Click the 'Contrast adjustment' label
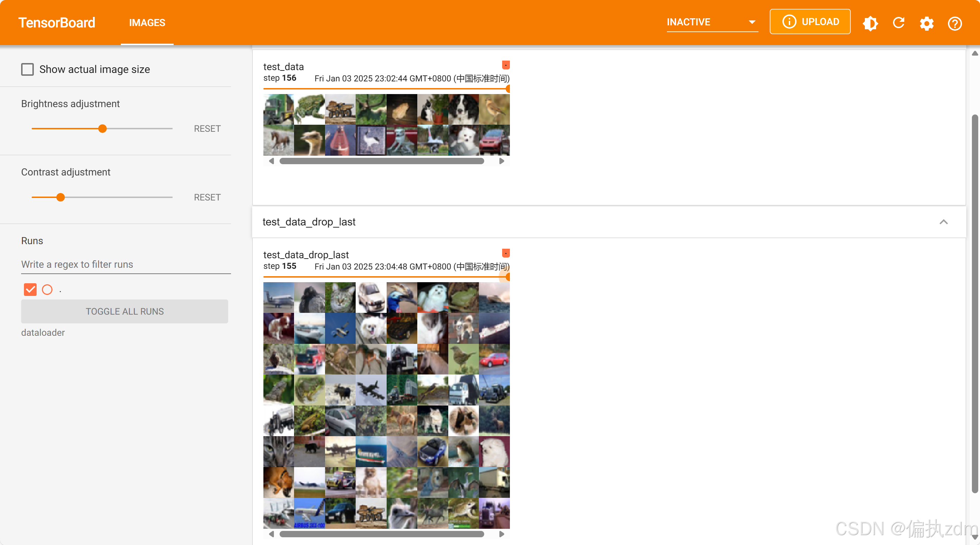Viewport: 980px width, 545px height. [66, 172]
